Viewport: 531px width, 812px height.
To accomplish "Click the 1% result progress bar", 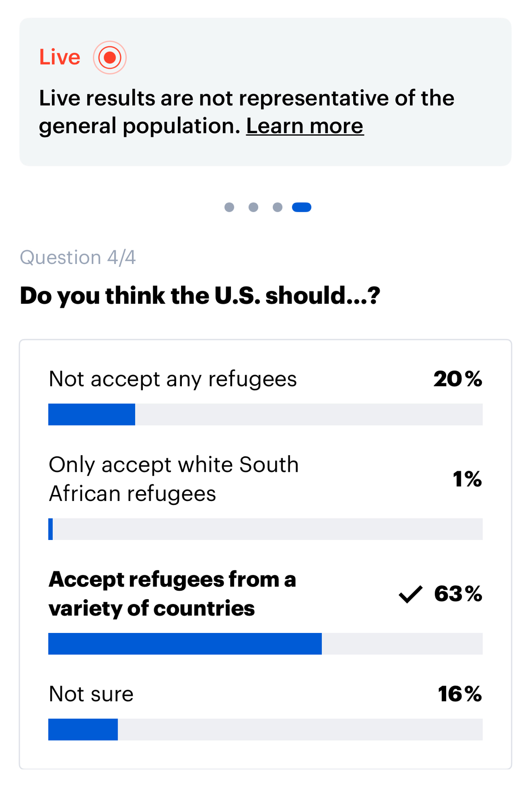I will 265,529.
